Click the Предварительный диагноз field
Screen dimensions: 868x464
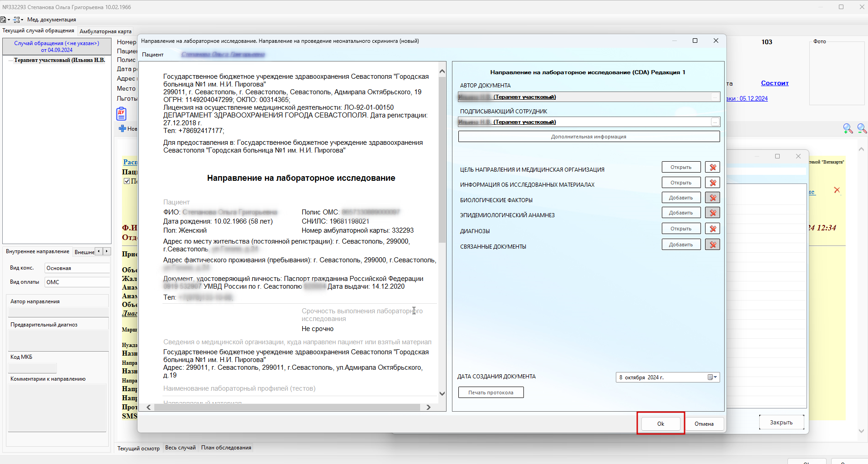coord(58,341)
